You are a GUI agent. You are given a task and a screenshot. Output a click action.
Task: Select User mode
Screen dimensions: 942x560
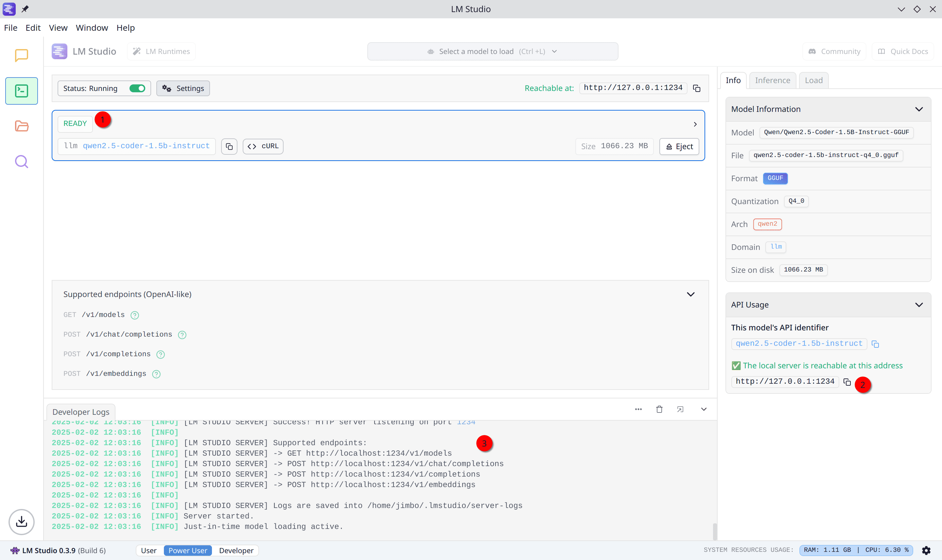coord(148,551)
